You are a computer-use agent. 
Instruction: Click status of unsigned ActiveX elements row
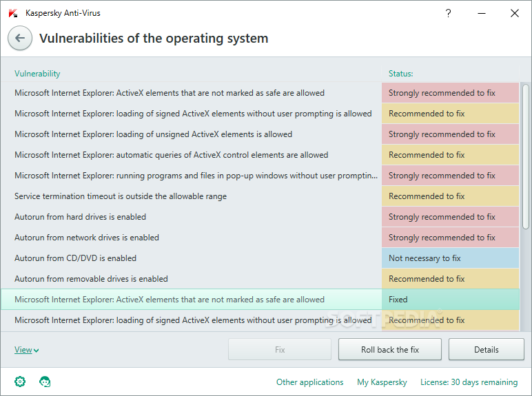click(x=451, y=134)
